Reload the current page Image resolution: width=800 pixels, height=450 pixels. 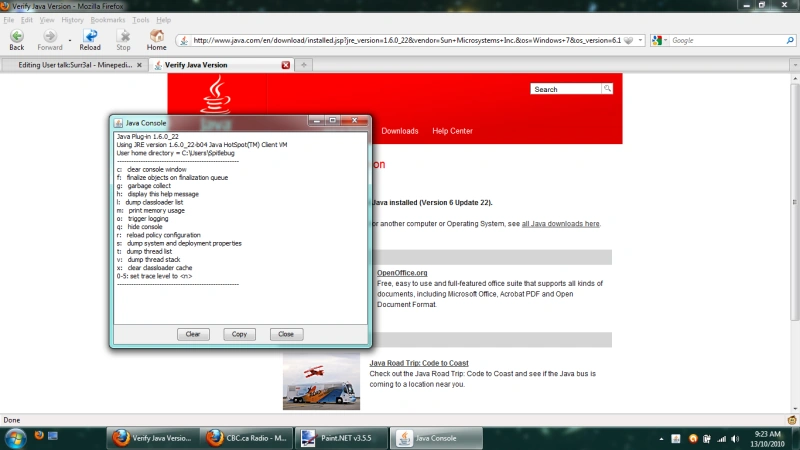coord(90,40)
